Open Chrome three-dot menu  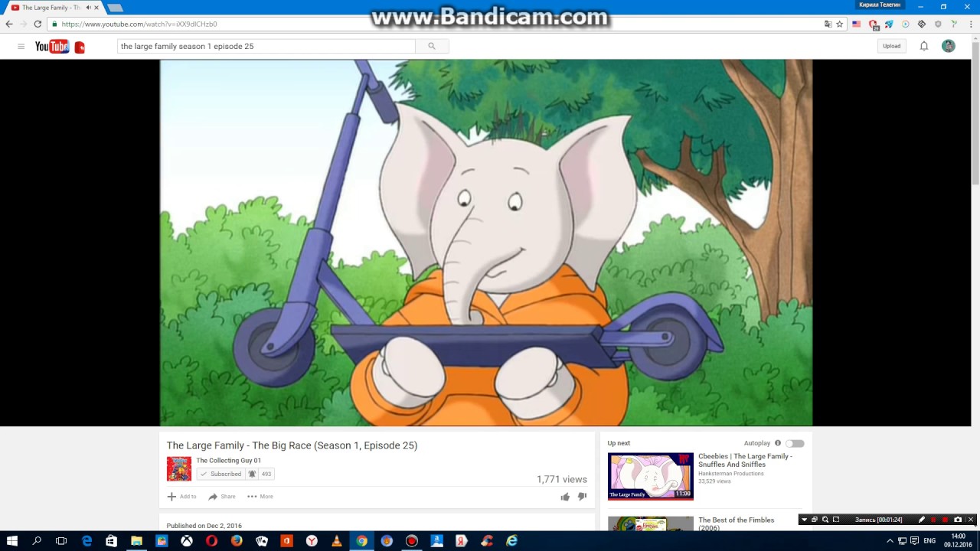click(x=970, y=24)
